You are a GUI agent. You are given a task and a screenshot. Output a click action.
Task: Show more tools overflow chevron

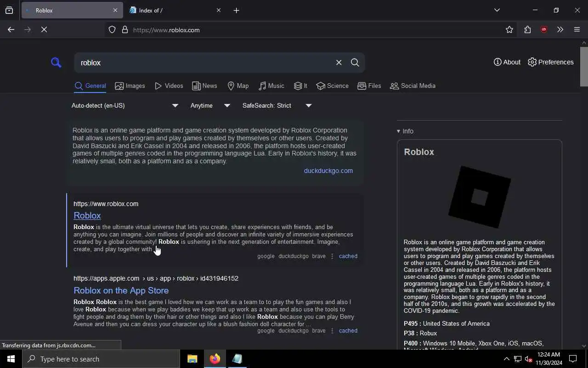tap(560, 30)
